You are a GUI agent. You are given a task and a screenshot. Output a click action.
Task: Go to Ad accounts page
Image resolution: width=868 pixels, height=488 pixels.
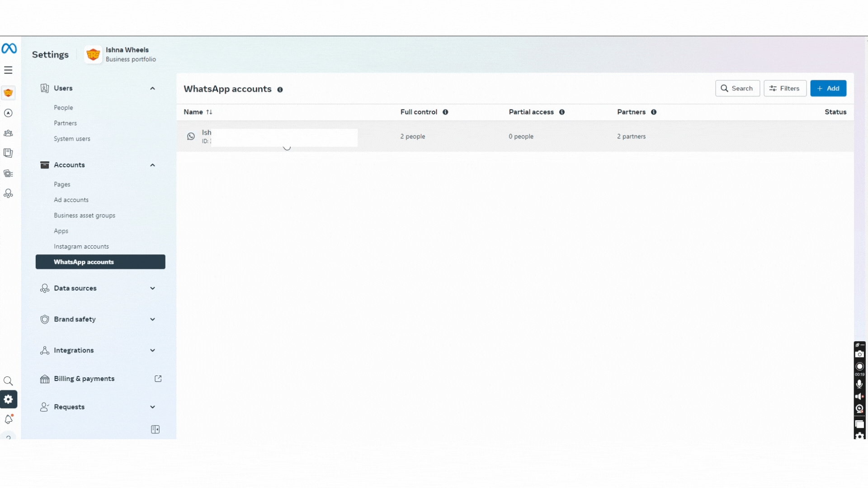(71, 200)
